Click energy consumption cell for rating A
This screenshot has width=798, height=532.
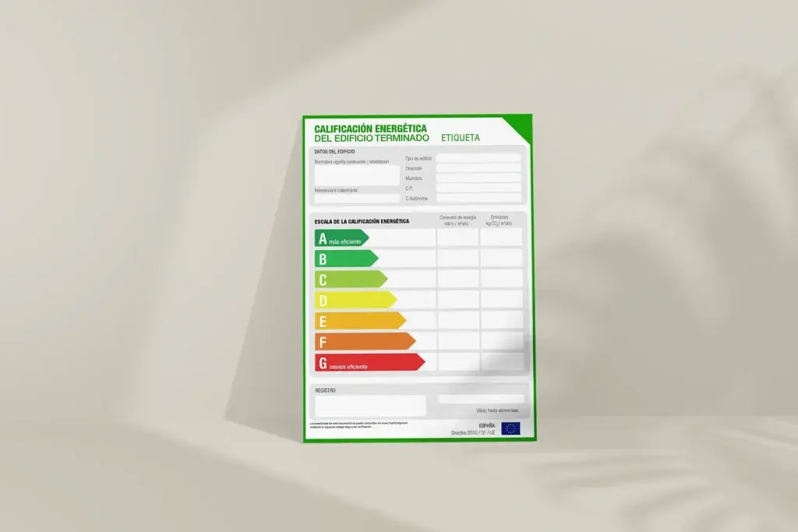pos(457,238)
